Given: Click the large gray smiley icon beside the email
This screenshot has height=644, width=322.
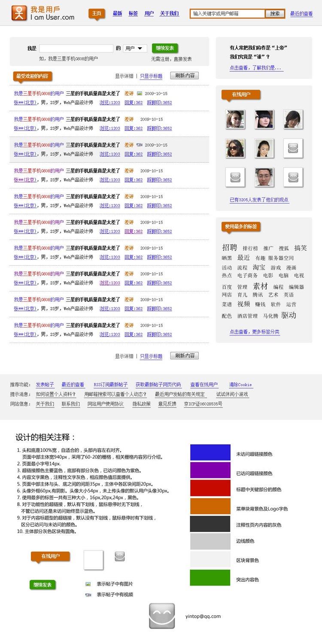Looking at the screenshot, I should coord(162,616).
